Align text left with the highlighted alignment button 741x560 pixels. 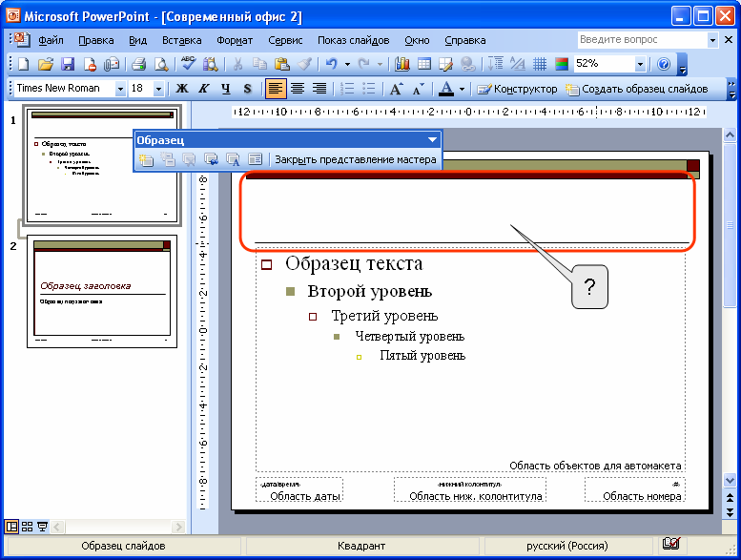tap(276, 89)
